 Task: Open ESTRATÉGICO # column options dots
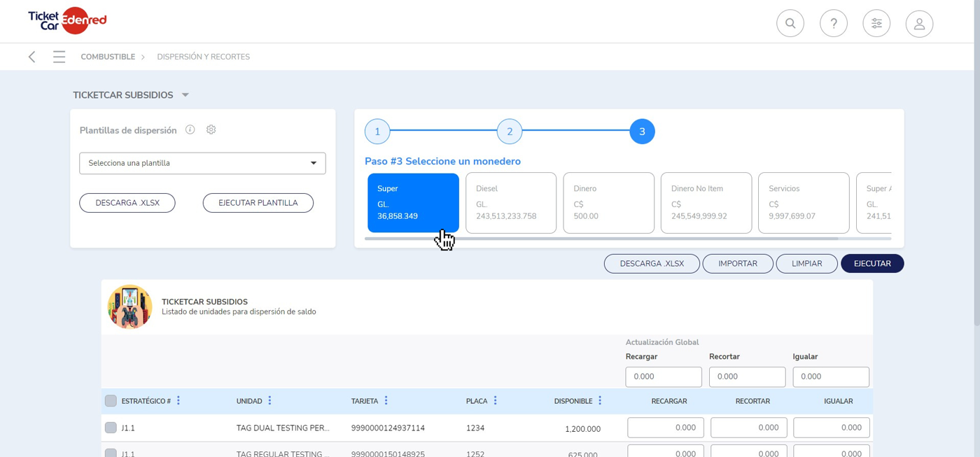click(178, 400)
